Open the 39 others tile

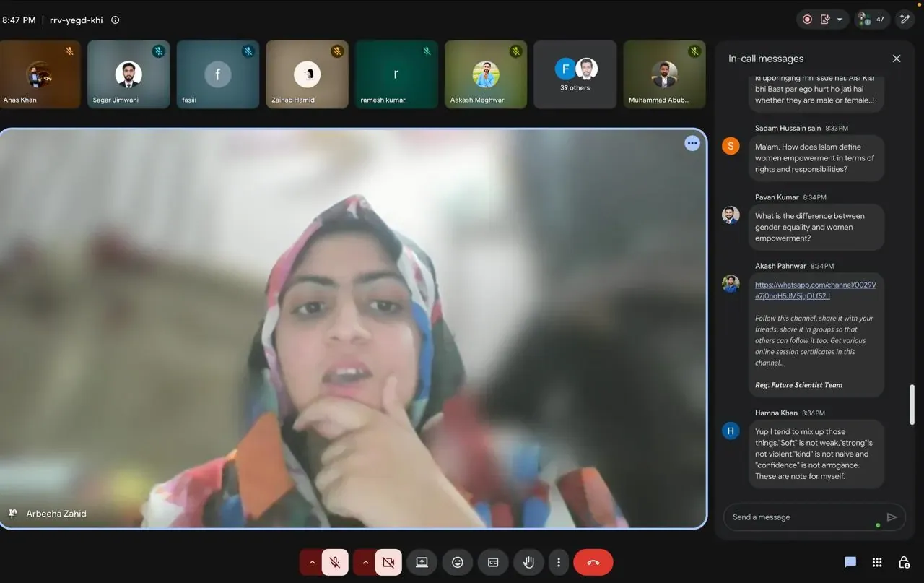(x=575, y=74)
